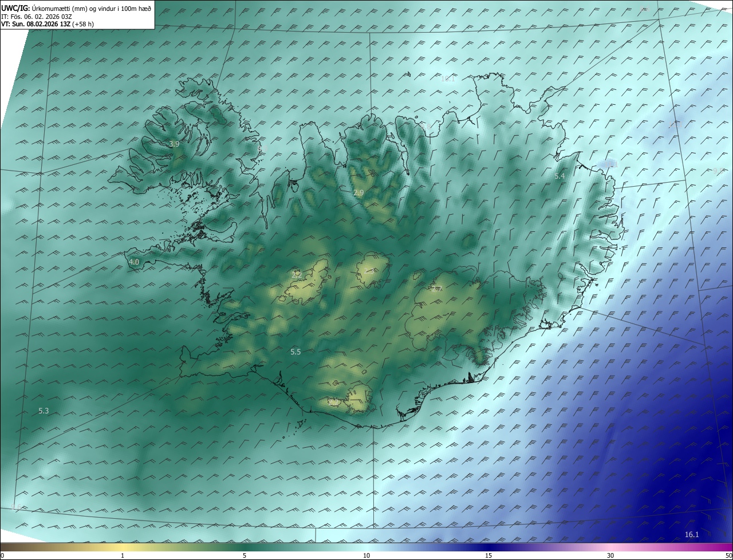This screenshot has height=560, width=733.
Task: Click the 0 tick on the colour scale
Action: click(x=2, y=555)
